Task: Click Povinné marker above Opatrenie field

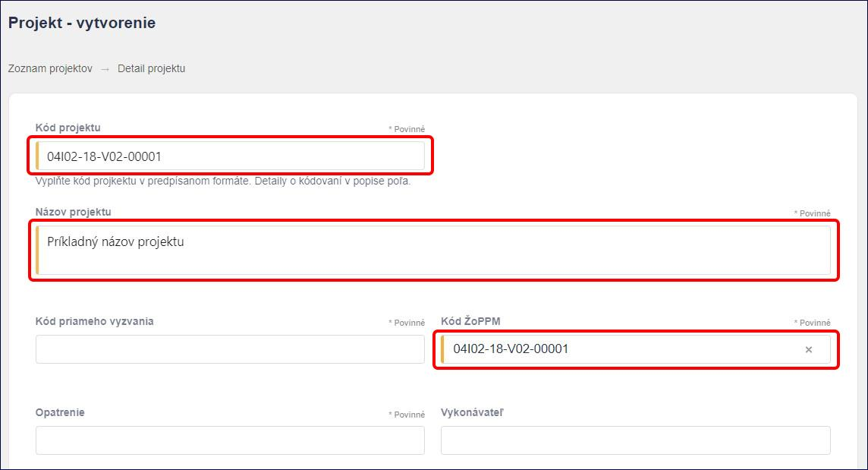Action: coord(407,415)
